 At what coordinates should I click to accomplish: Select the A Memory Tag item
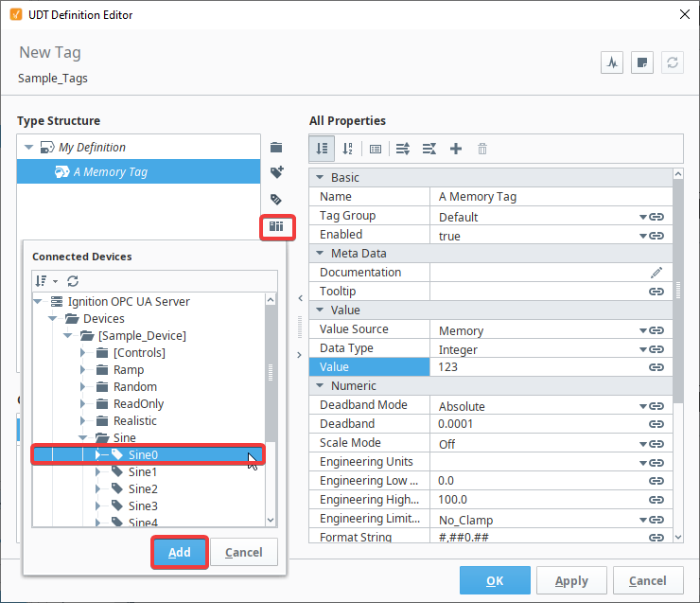138,171
